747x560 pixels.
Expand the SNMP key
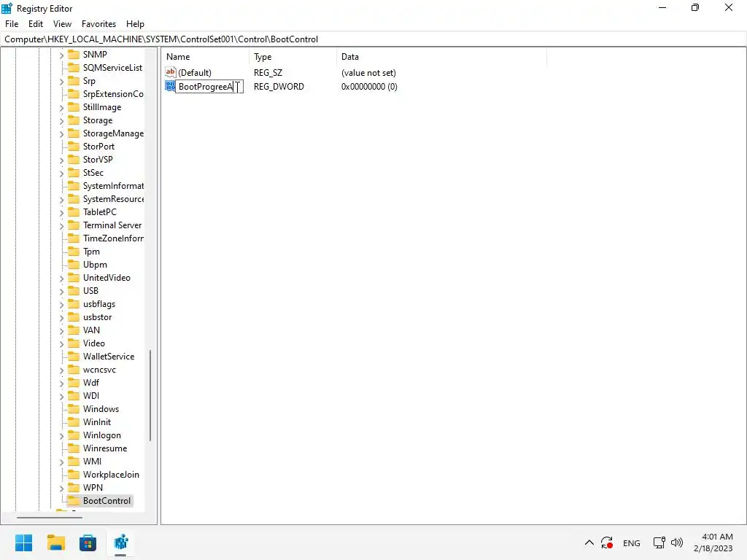tap(61, 55)
